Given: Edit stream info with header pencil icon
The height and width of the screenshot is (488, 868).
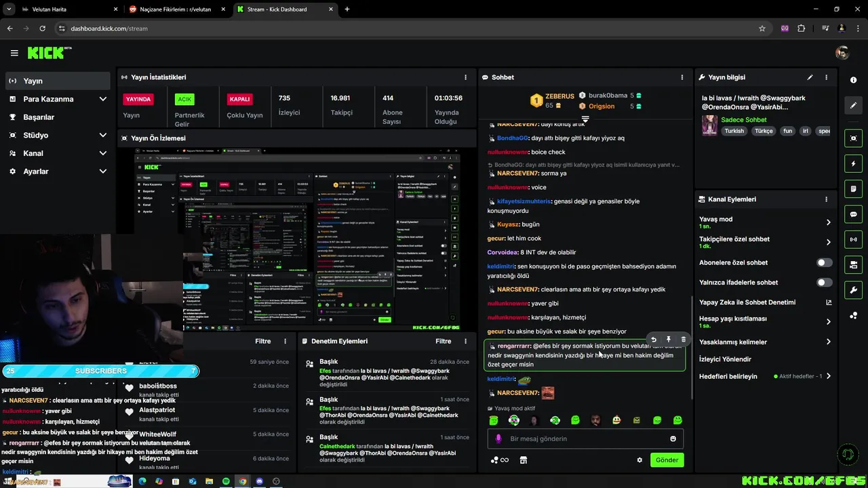Looking at the screenshot, I should 810,77.
